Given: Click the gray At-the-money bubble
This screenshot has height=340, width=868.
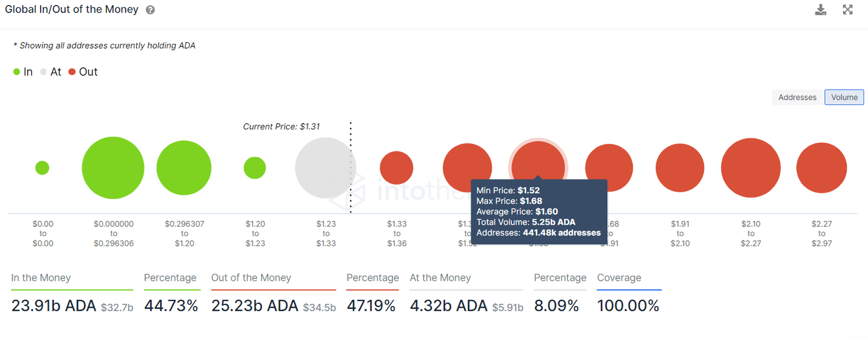Looking at the screenshot, I should pos(325,168).
